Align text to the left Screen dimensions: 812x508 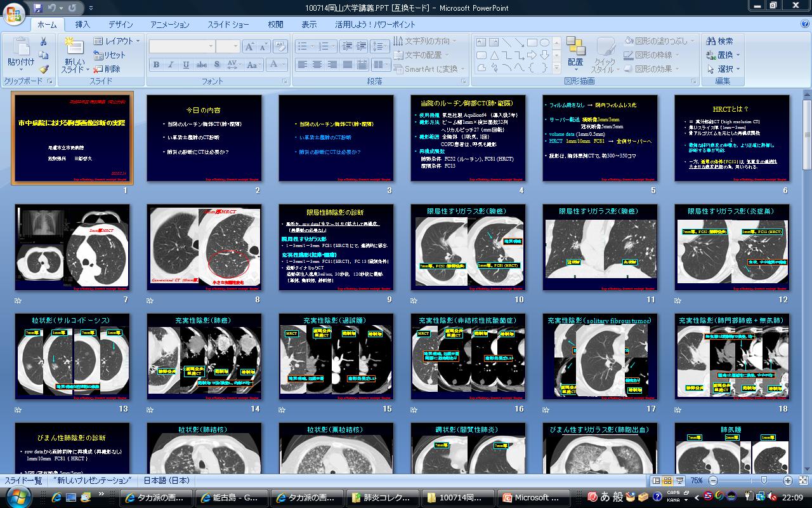[302, 65]
